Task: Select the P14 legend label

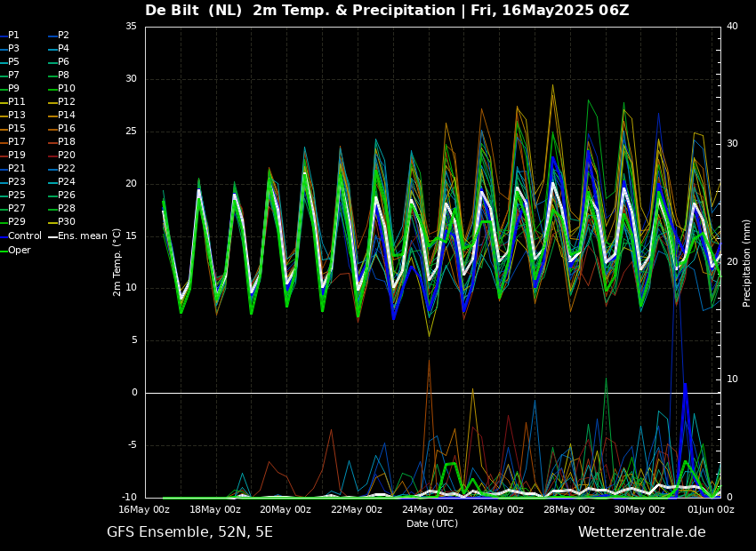Action: point(66,116)
